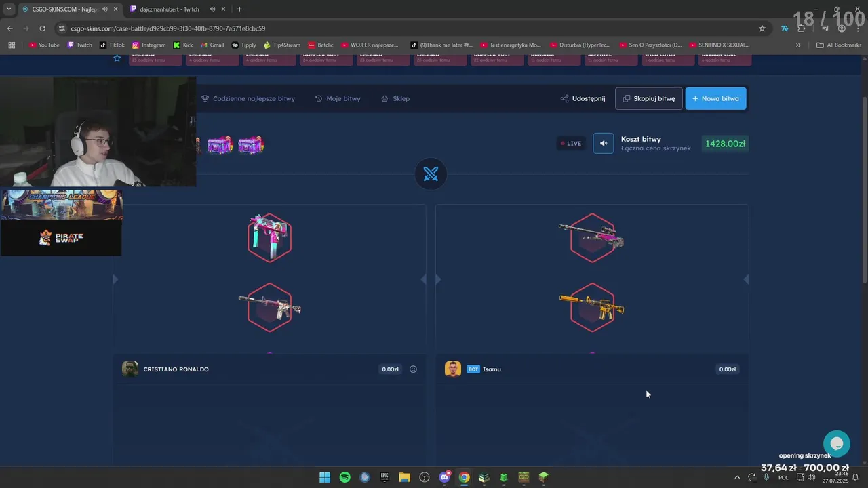The image size is (868, 488).
Task: Click the Isamu bot avatar
Action: pyautogui.click(x=453, y=369)
